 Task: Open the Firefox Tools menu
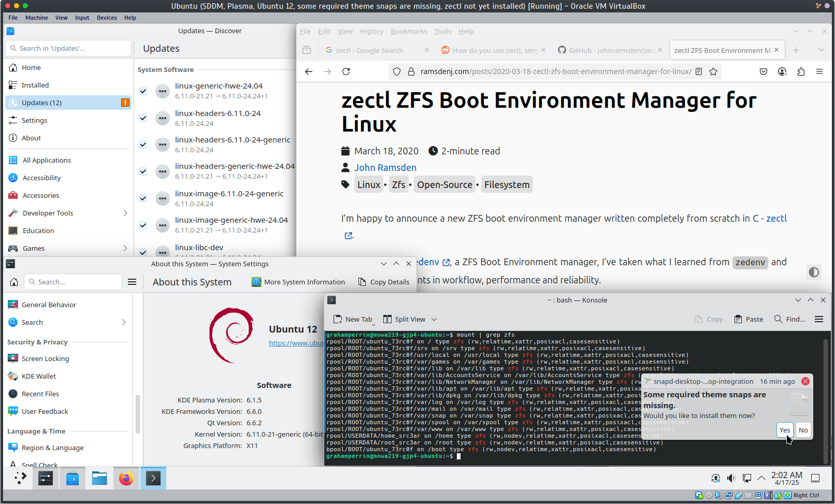coord(442,31)
